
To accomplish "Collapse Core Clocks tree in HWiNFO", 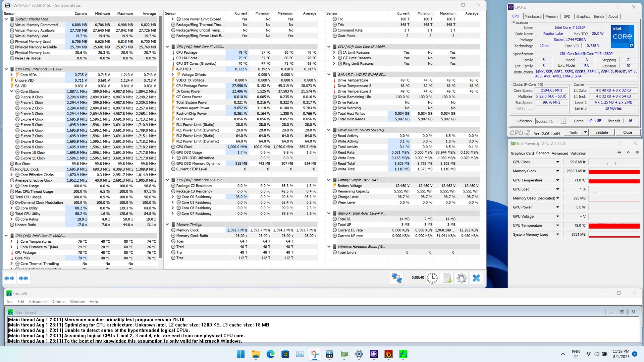I will [11, 91].
